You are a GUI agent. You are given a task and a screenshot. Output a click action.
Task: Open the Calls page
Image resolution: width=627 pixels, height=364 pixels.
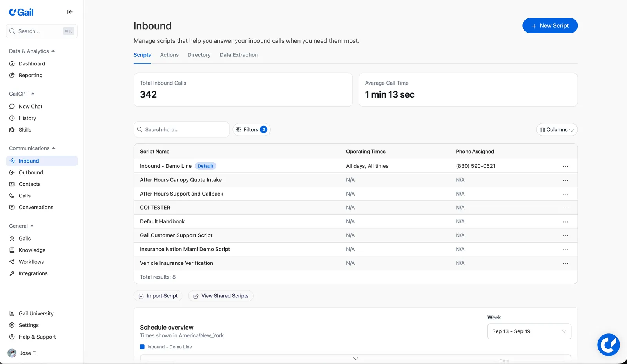click(25, 196)
